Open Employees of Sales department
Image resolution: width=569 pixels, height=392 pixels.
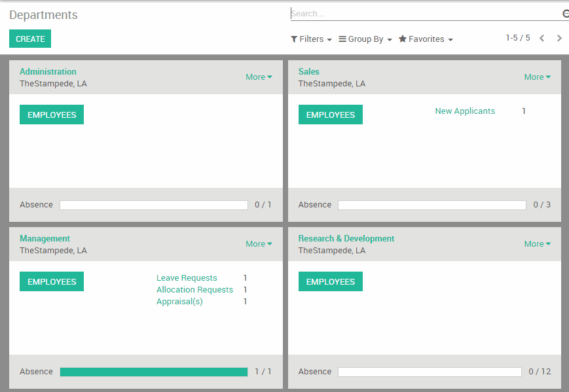point(330,115)
